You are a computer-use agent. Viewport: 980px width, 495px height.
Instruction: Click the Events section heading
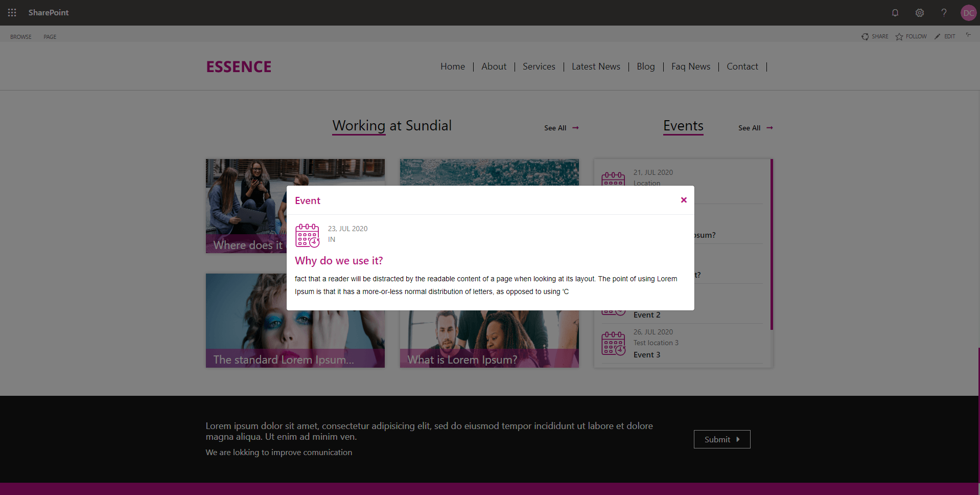(683, 126)
